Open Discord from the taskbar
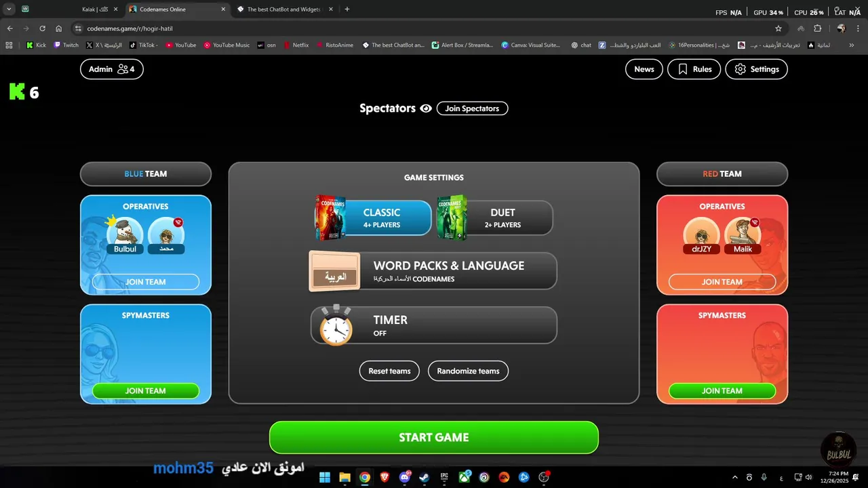The height and width of the screenshot is (488, 868). pyautogui.click(x=405, y=477)
